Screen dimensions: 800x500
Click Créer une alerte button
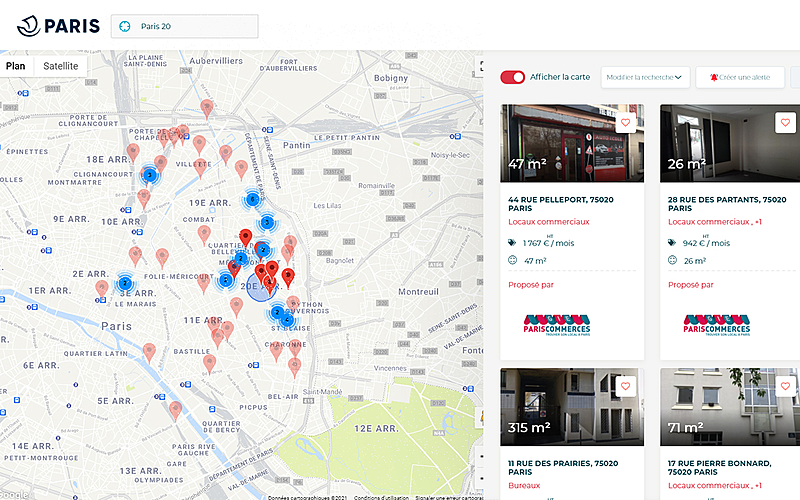[x=740, y=78]
